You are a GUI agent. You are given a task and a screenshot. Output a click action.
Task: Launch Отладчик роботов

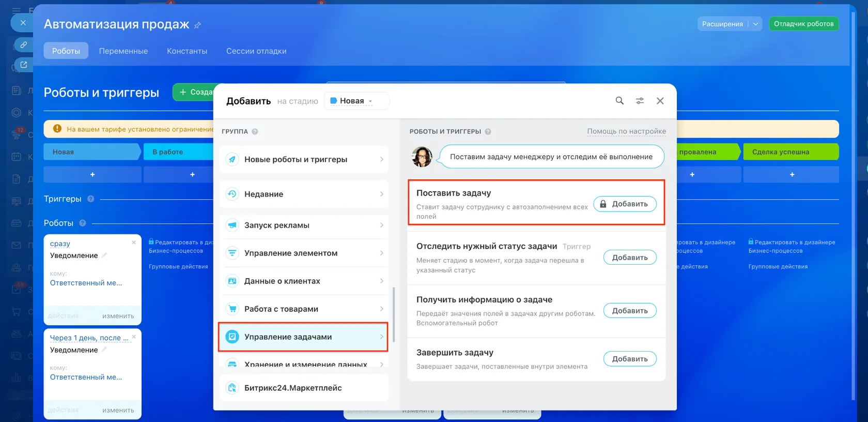[803, 24]
